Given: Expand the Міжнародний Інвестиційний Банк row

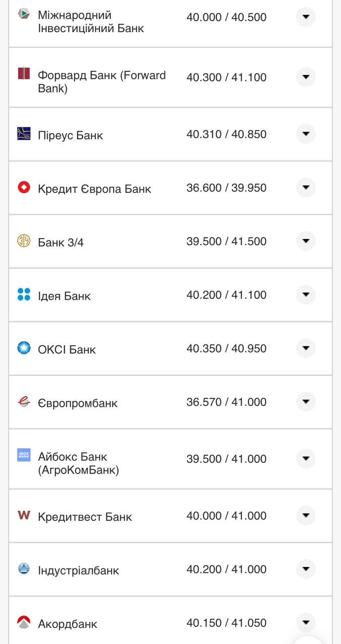Looking at the screenshot, I should (305, 17).
